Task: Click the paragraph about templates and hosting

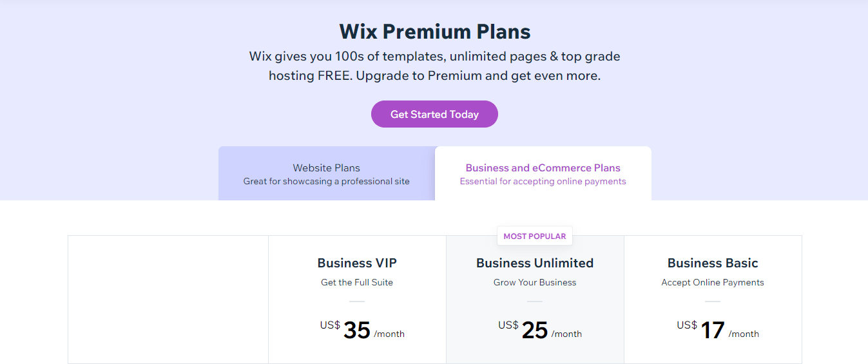Action: 435,66
